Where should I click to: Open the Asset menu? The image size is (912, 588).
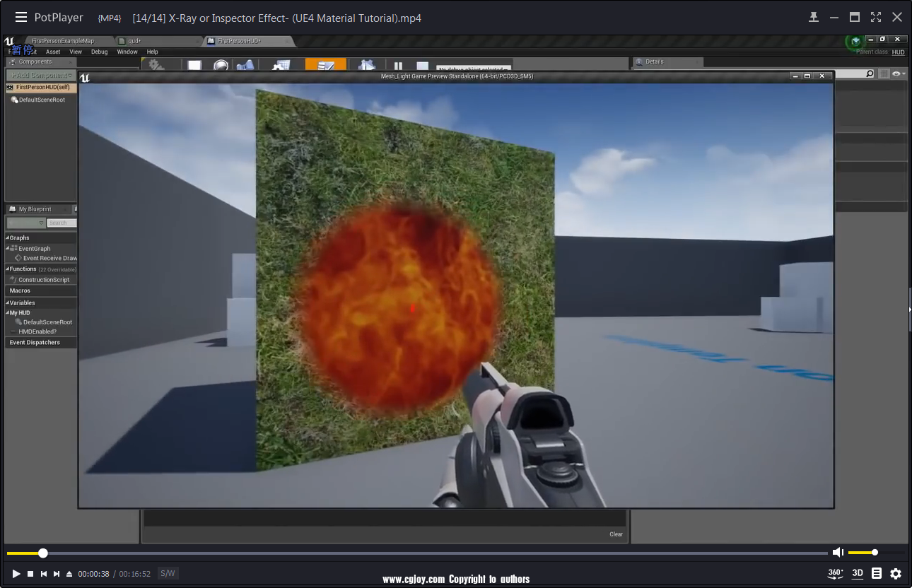pos(53,52)
